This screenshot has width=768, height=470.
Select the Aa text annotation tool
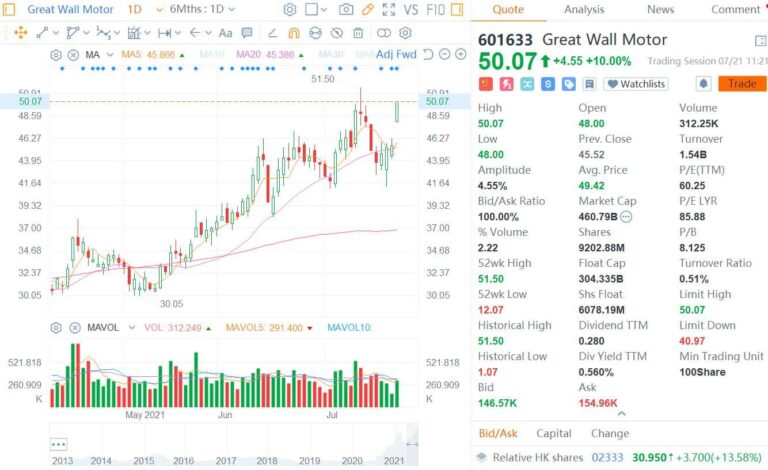tap(225, 33)
